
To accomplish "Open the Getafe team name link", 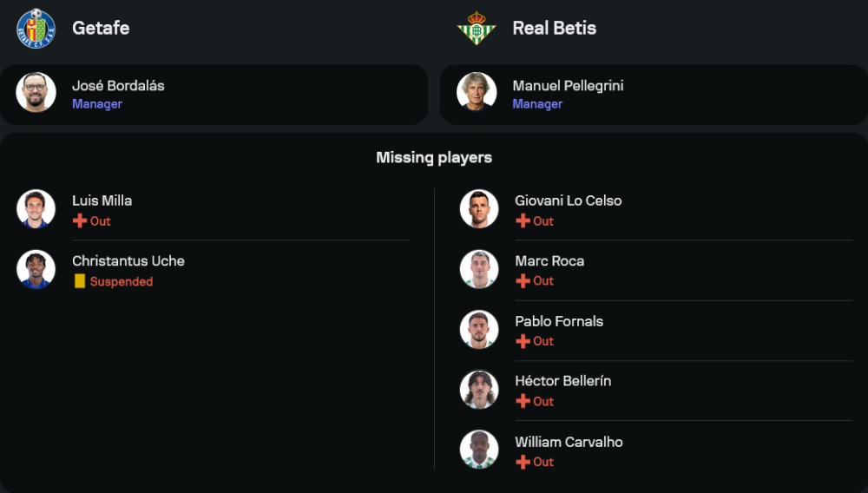I will point(101,28).
